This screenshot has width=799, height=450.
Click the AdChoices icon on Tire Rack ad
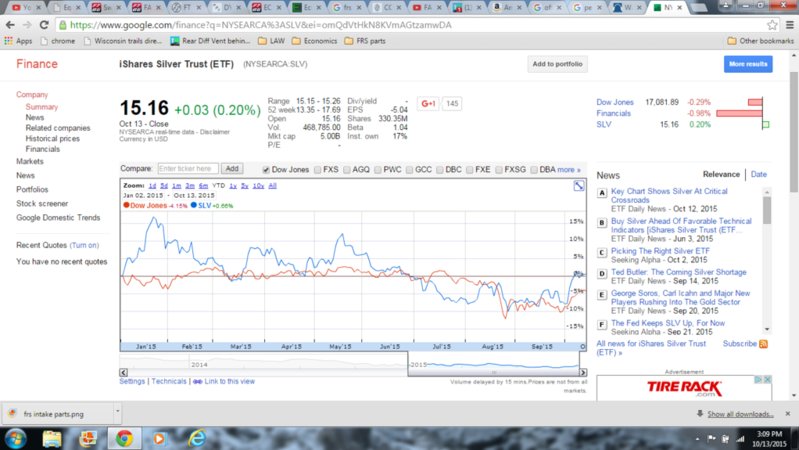click(x=759, y=380)
